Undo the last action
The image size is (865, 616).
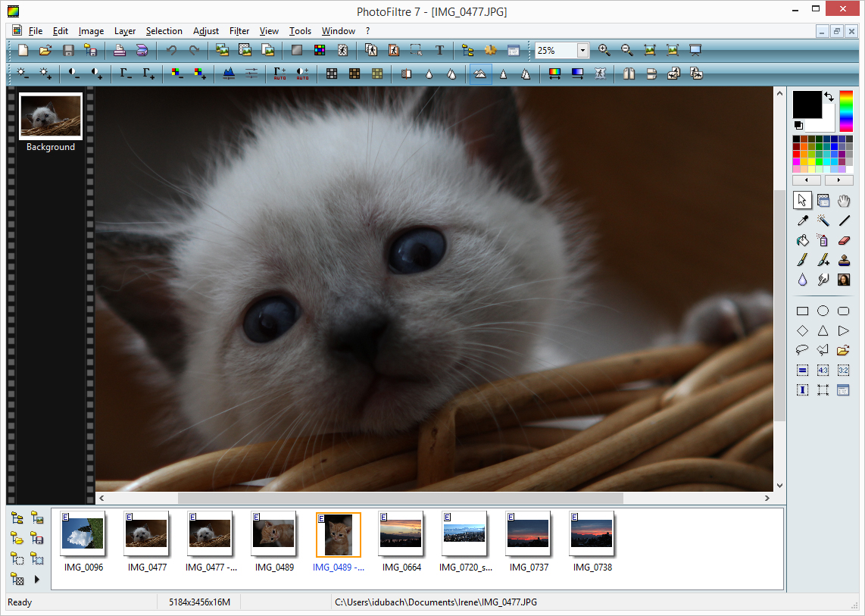tap(172, 50)
